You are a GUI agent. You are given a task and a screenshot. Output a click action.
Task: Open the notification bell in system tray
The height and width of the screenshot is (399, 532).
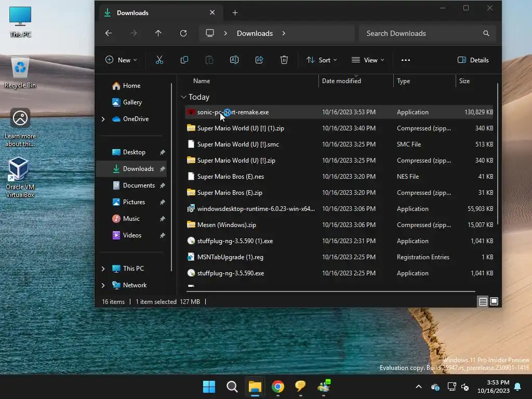[x=518, y=387]
